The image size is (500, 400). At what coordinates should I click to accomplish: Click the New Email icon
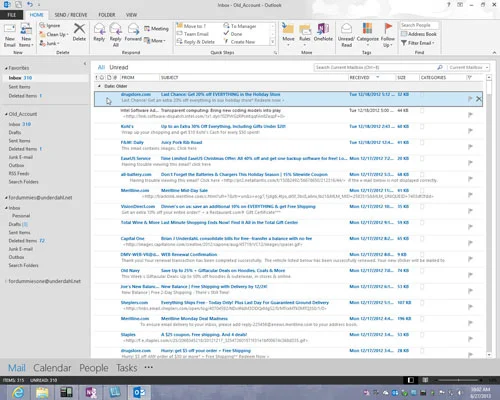coord(10,35)
